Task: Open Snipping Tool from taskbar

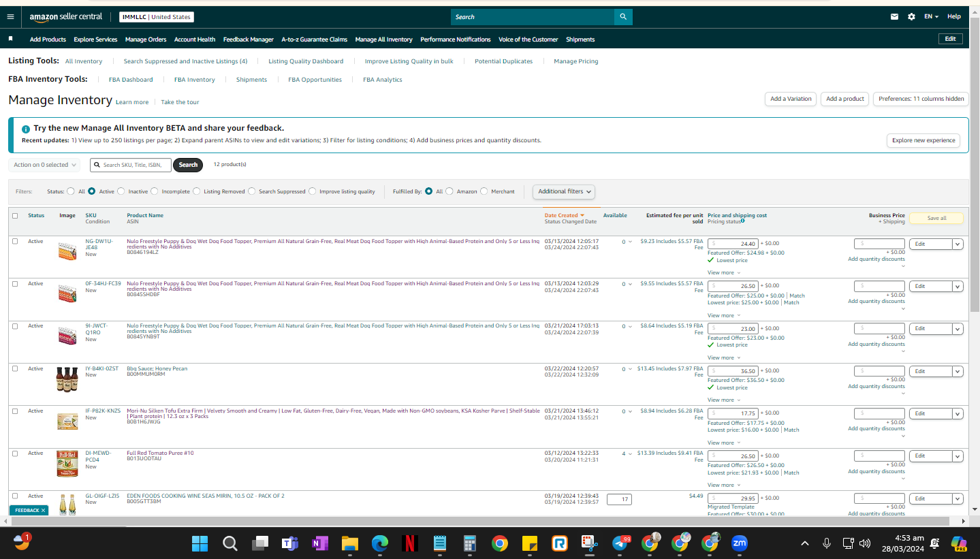Action: (x=589, y=543)
